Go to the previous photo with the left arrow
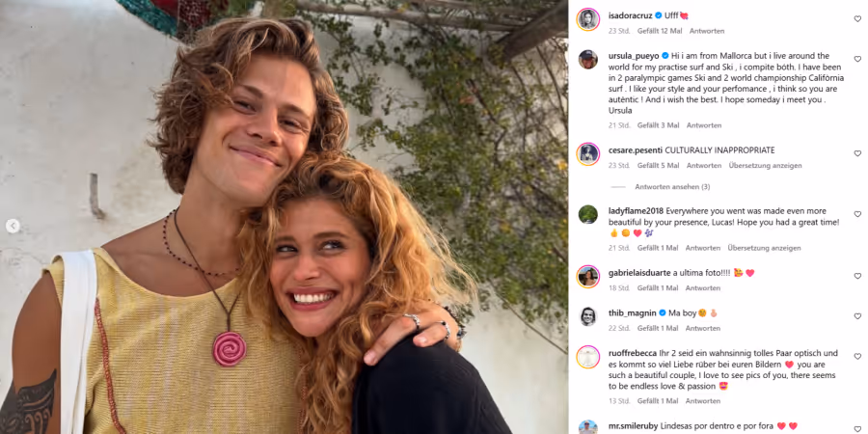 tap(13, 226)
